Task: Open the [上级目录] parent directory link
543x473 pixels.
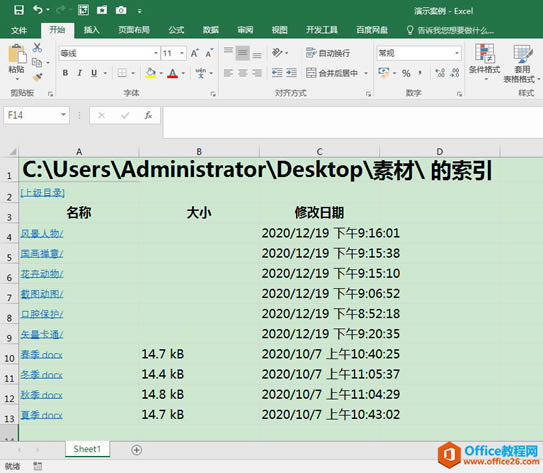Action: [43, 193]
